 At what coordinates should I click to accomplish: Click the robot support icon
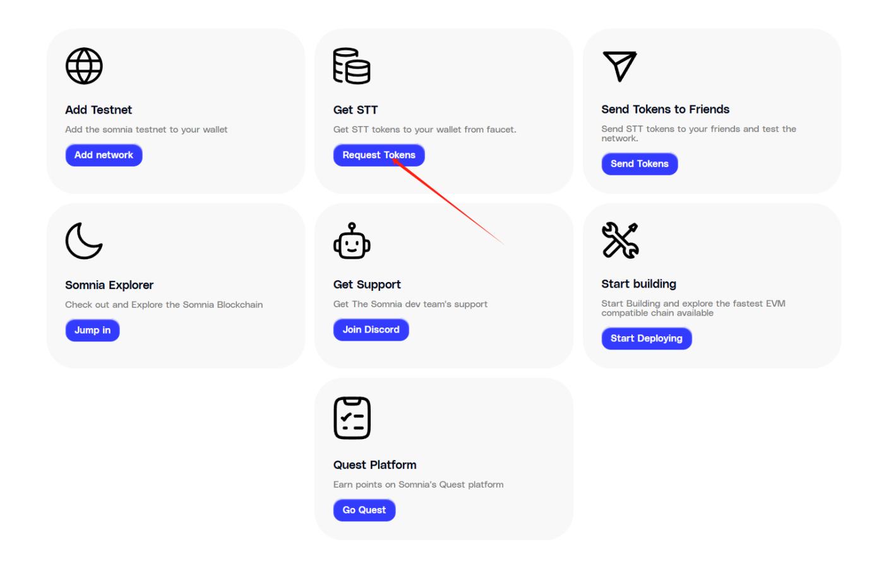point(352,240)
